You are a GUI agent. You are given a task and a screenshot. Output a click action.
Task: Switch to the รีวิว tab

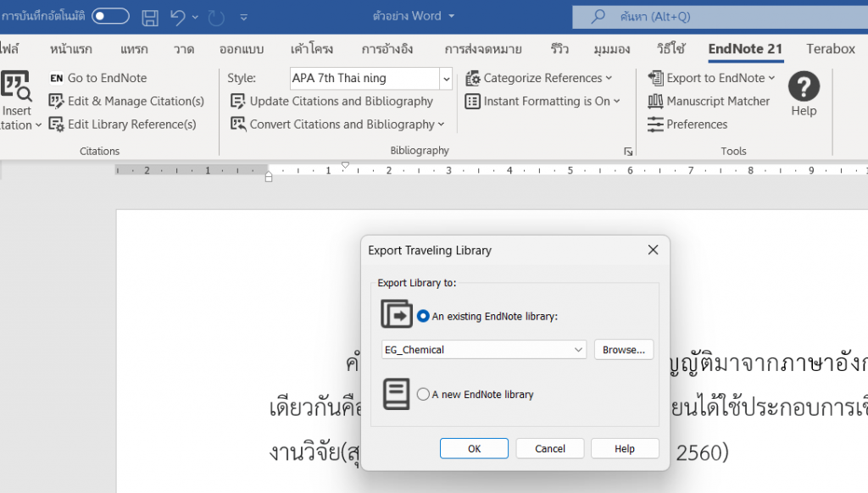pos(559,49)
